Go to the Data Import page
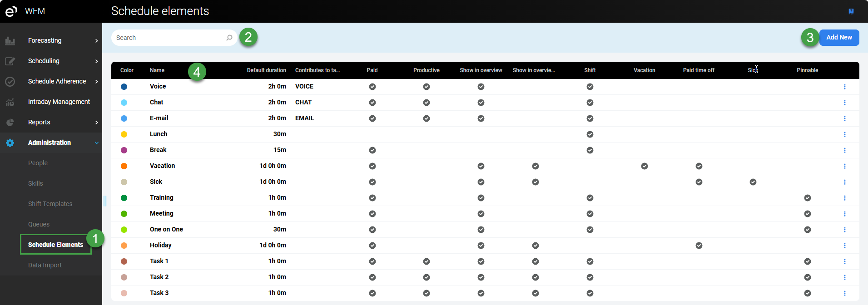 [x=45, y=265]
